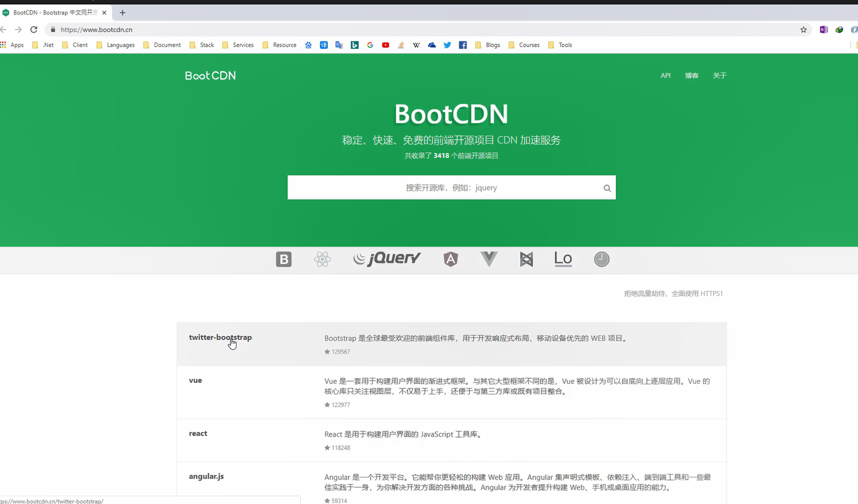This screenshot has height=504, width=858.
Task: Open the API nav item
Action: (666, 75)
